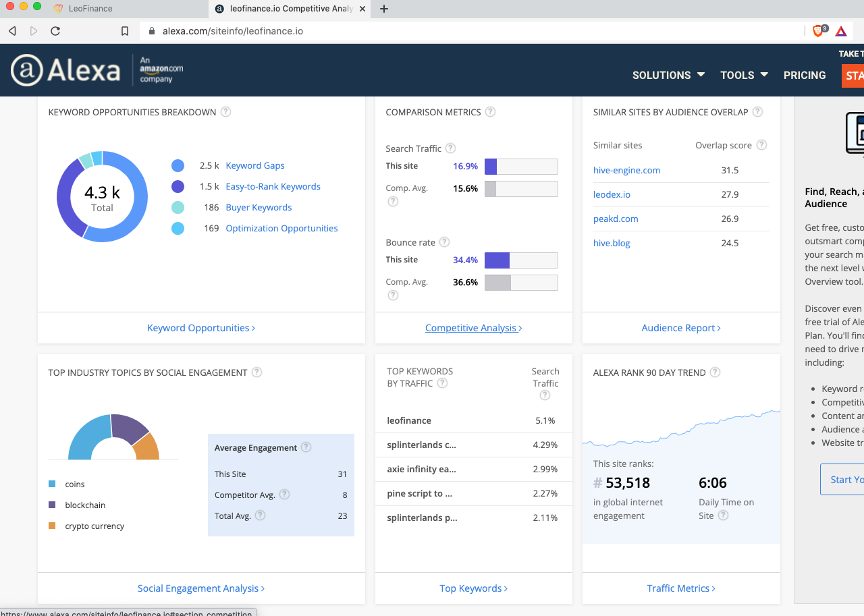Open the Solutions dropdown menu
This screenshot has width=864, height=616.
pyautogui.click(x=668, y=75)
